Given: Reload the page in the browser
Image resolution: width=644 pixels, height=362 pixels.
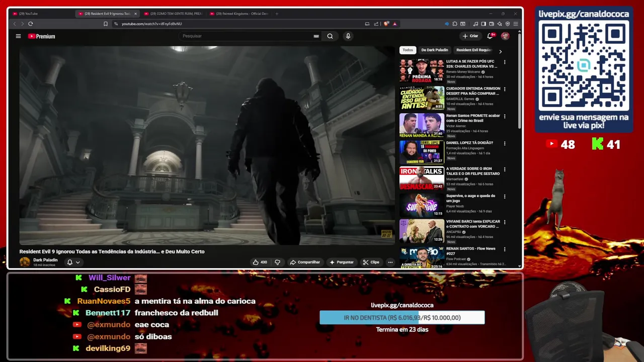Looking at the screenshot, I should tap(31, 24).
